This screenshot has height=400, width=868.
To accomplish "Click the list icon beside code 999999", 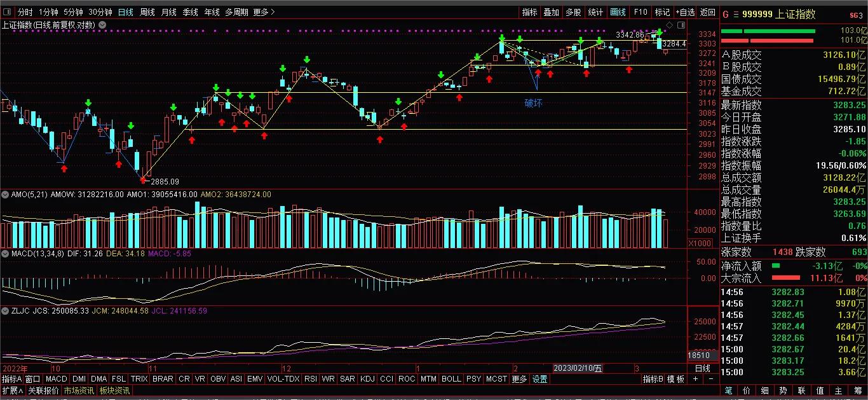I will click(736, 14).
